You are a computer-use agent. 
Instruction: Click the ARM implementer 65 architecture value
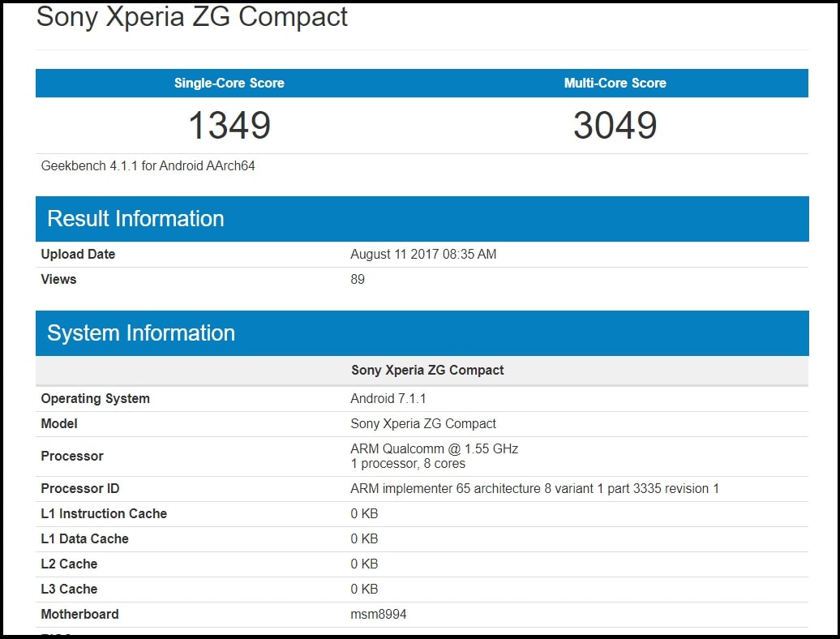coord(534,488)
